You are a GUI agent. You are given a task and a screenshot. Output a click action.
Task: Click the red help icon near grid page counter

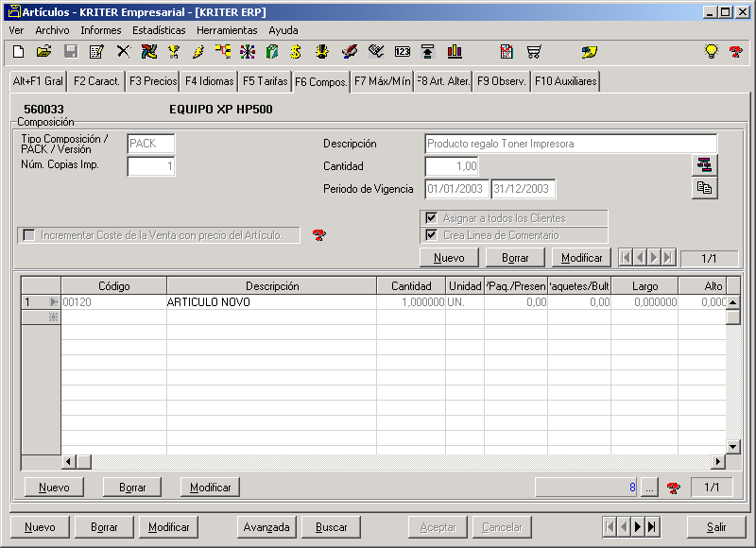tap(674, 488)
